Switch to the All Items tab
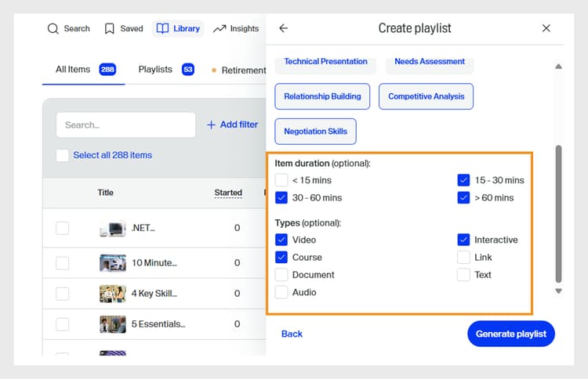The height and width of the screenshot is (379, 588). pos(73,70)
